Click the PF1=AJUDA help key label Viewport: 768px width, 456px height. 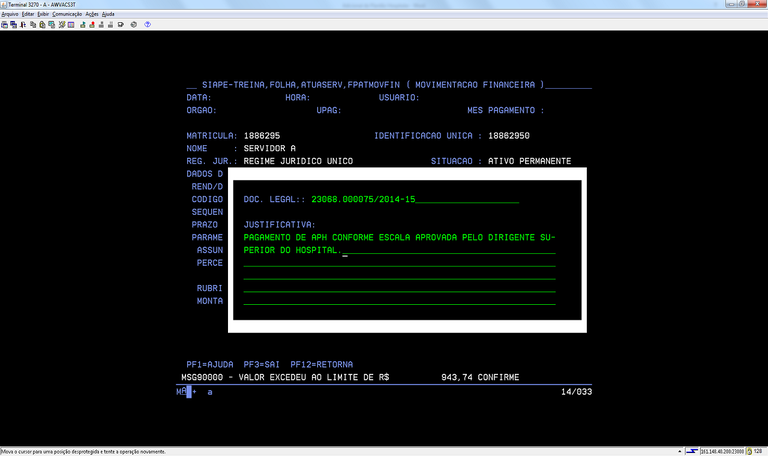[209, 364]
